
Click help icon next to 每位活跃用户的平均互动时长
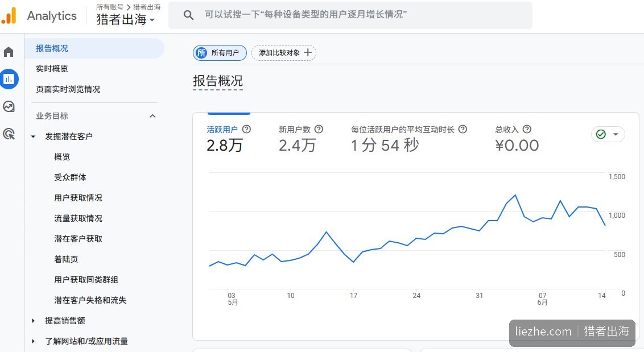[463, 130]
